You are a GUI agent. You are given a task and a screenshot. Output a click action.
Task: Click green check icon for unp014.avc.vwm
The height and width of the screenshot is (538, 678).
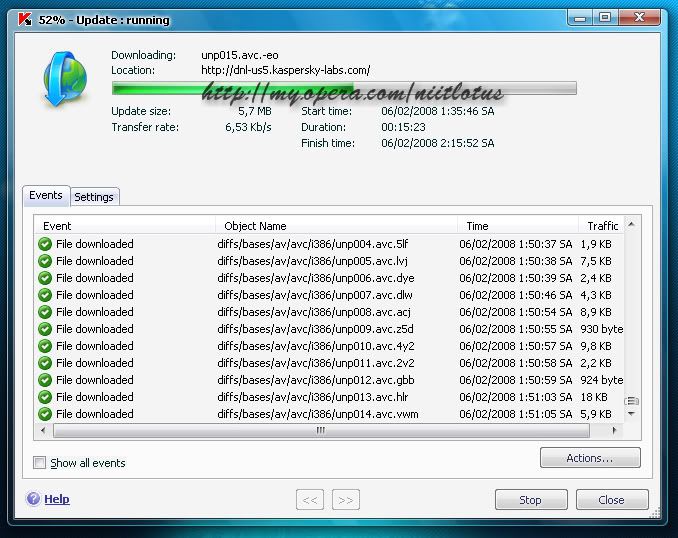[45, 414]
